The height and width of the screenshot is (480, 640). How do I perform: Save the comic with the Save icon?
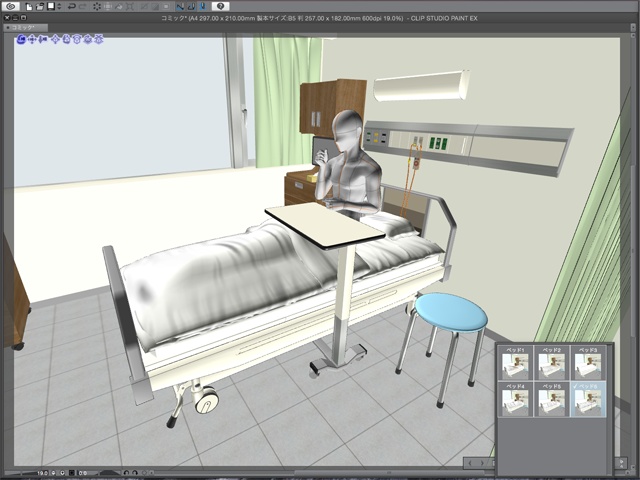click(51, 6)
